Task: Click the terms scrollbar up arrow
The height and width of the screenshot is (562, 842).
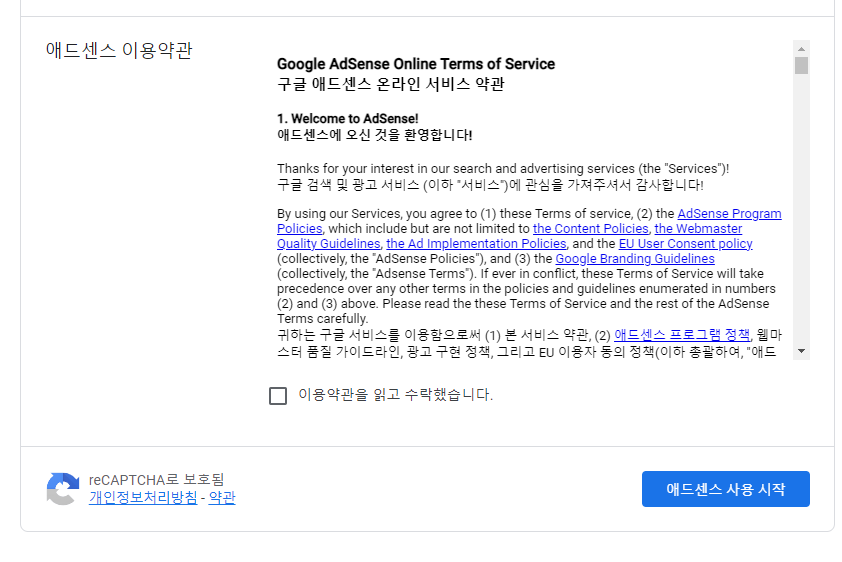Action: pos(801,49)
